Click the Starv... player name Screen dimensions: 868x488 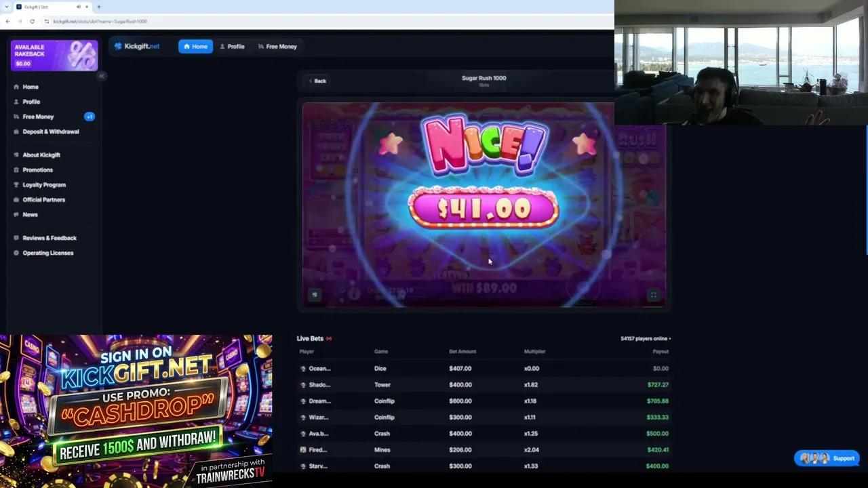tap(318, 466)
